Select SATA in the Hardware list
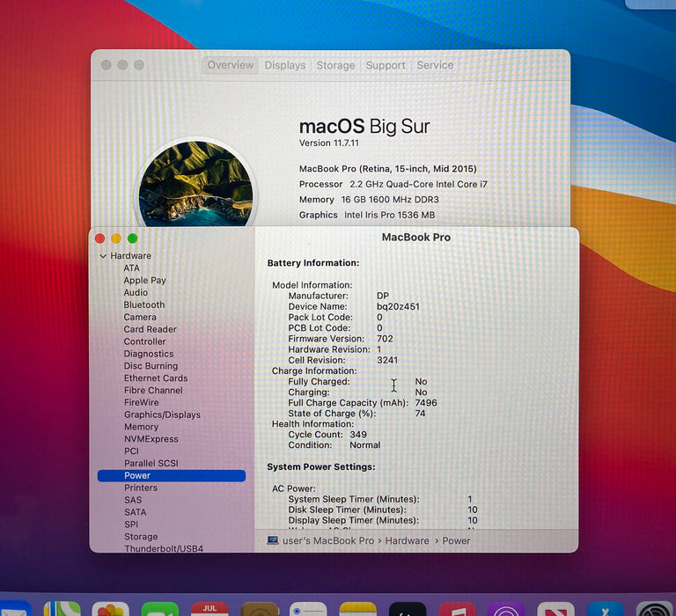The image size is (676, 616). click(x=136, y=512)
